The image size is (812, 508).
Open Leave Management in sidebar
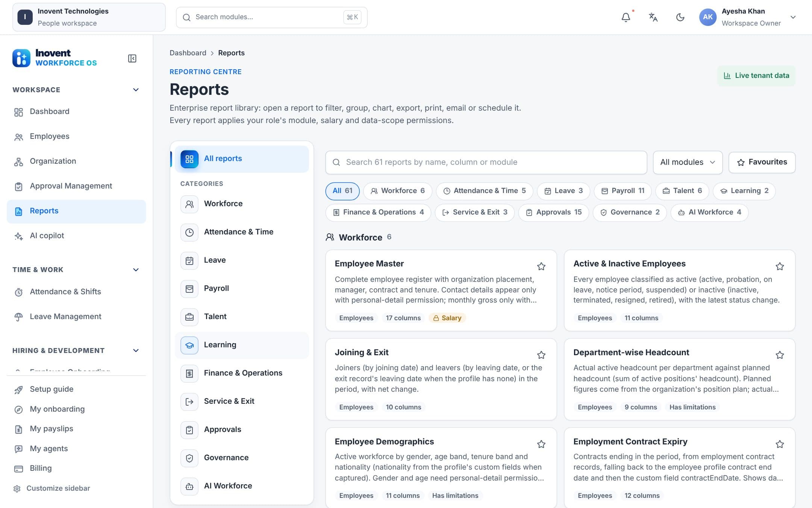point(76,317)
